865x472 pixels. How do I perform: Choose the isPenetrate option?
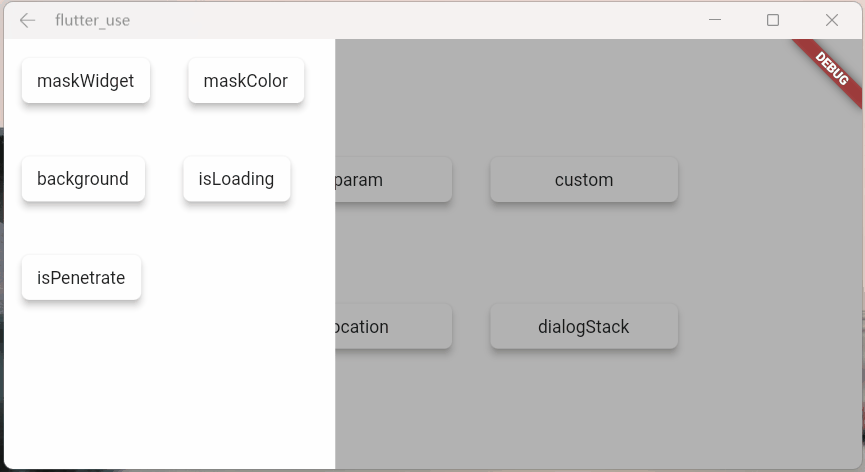tap(82, 277)
